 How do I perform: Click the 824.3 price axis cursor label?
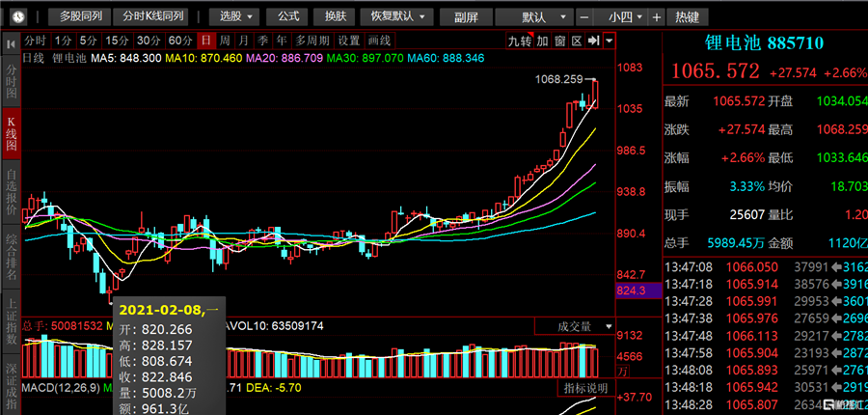tap(638, 290)
